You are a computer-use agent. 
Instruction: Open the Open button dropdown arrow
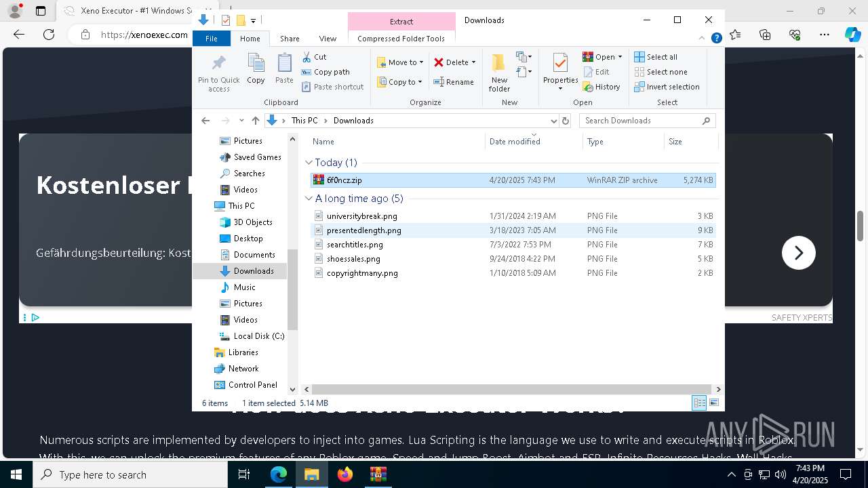click(x=620, y=57)
